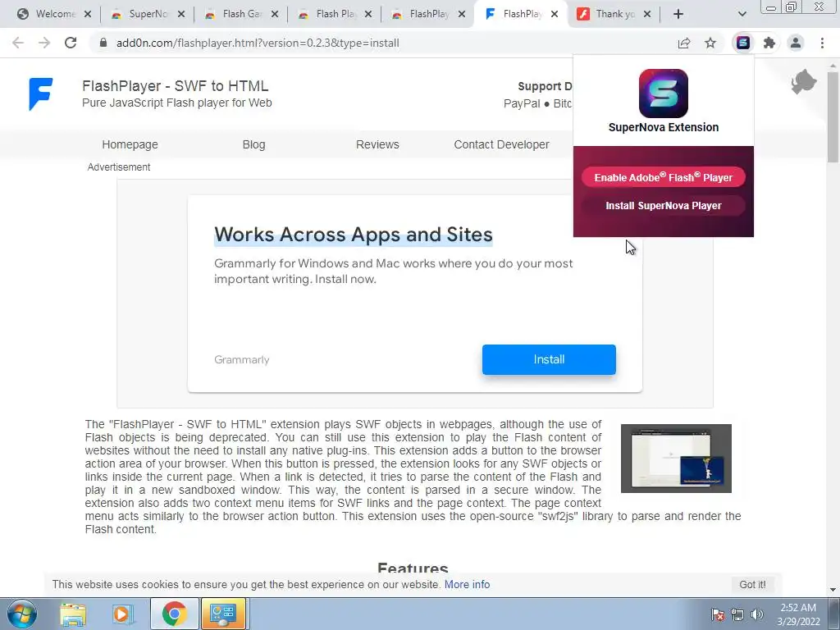Click the SuperNova Extension popup title
Screen dimensions: 840x630
pyautogui.click(x=663, y=127)
